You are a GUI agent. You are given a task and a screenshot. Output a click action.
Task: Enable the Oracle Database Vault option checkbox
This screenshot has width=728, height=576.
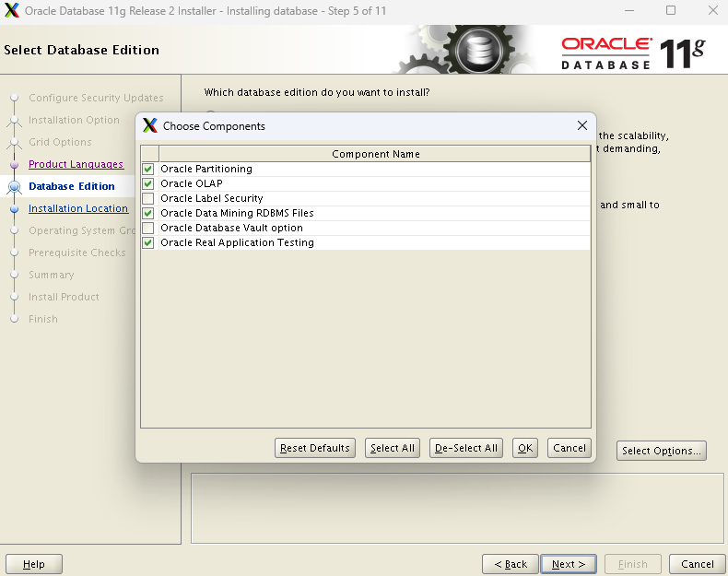pos(148,228)
